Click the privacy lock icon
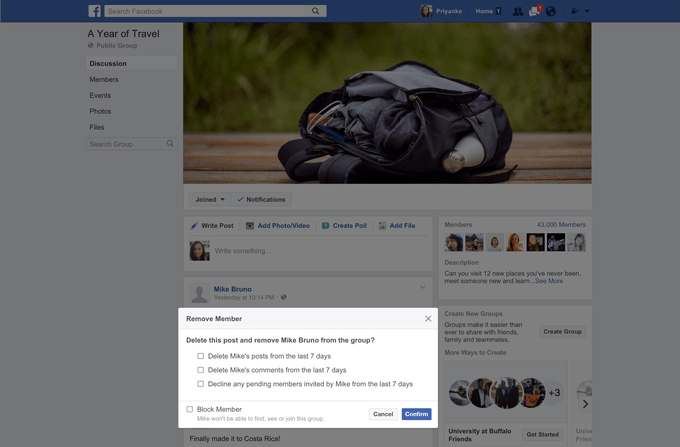 (x=574, y=11)
